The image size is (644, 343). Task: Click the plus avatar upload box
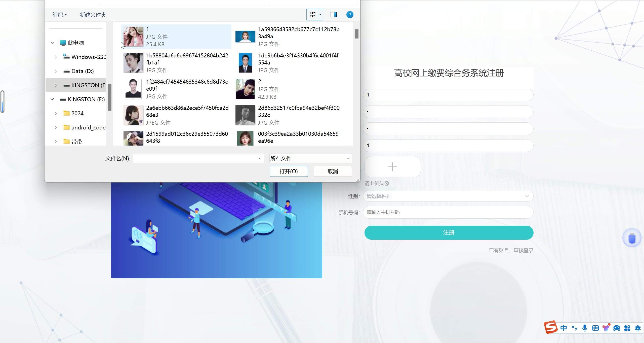tap(392, 167)
